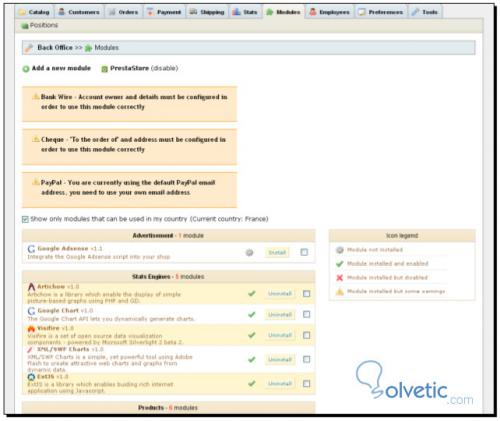Collapse the Stats Engines section header
This screenshot has width=500, height=421.
[168, 277]
